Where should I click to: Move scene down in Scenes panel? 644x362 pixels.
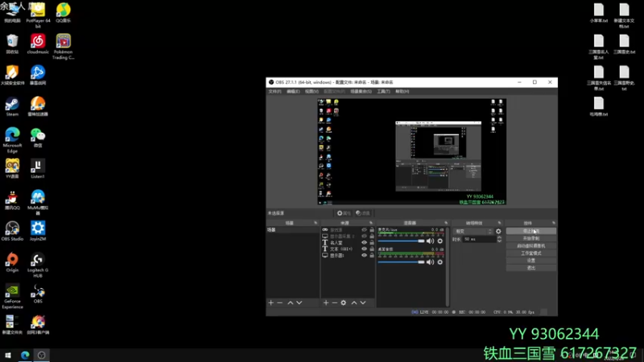[x=299, y=303]
